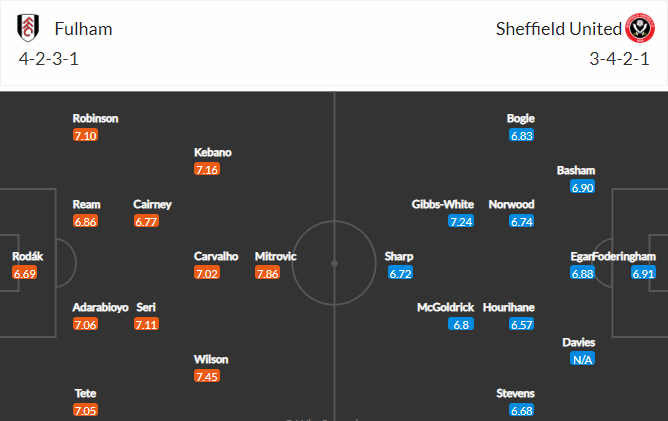
Task: Click Wilson's 7.45 rating badge
Action: pos(207,376)
